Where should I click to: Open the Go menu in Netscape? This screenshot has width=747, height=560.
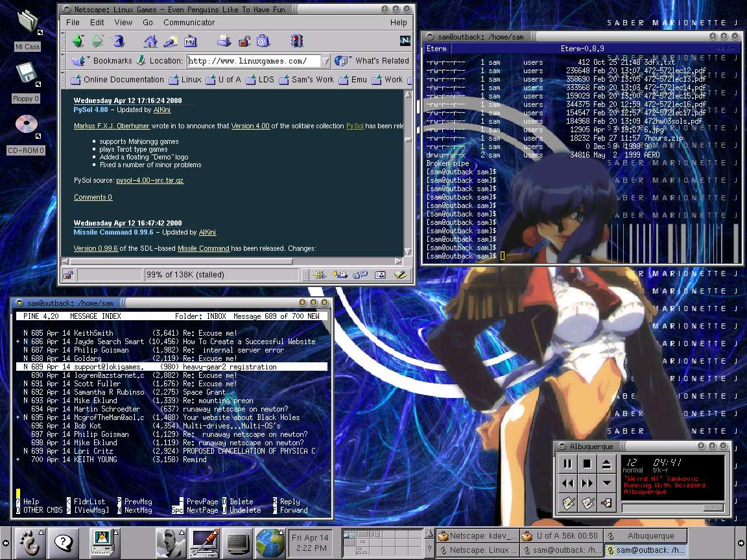(148, 23)
